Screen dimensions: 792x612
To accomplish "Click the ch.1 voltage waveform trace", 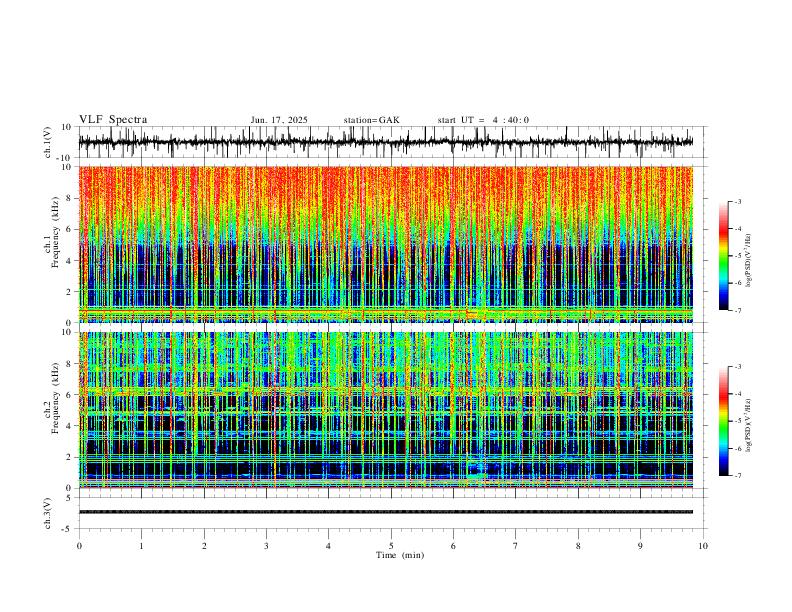I will tap(386, 142).
